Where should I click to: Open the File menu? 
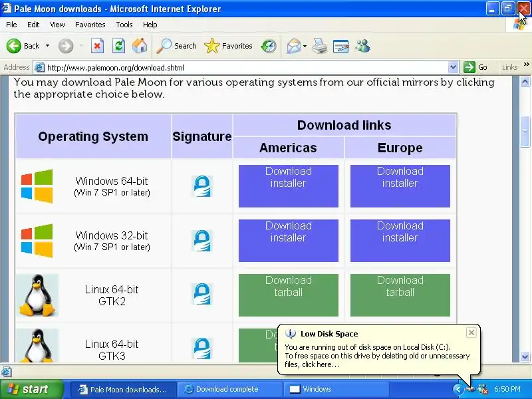click(x=11, y=25)
